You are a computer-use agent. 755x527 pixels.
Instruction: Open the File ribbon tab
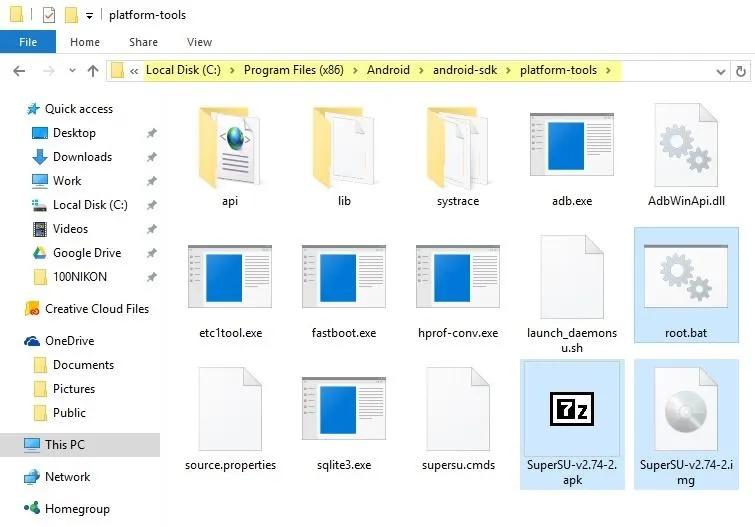coord(28,42)
